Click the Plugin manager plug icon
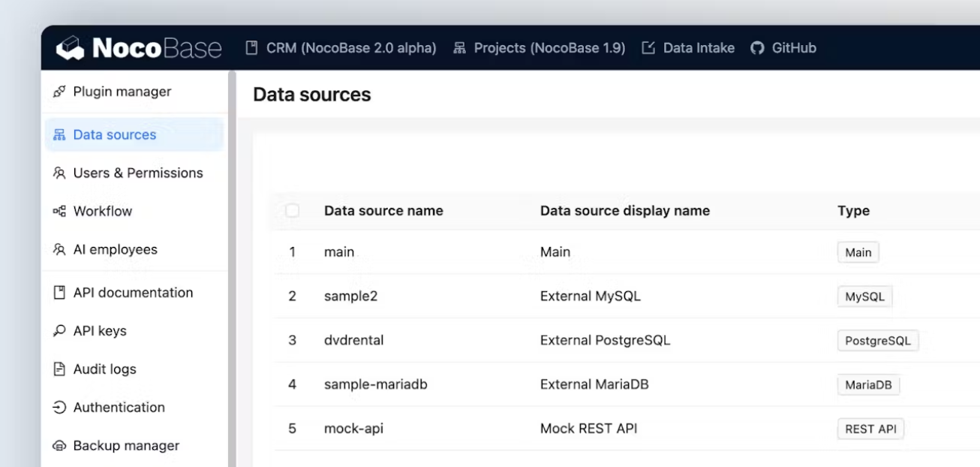This screenshot has height=467, width=980. point(59,92)
